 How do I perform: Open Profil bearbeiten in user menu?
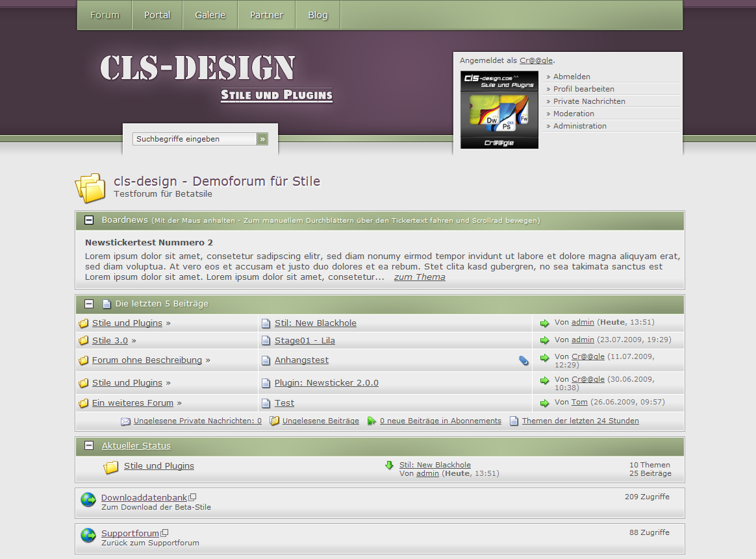[x=583, y=89]
